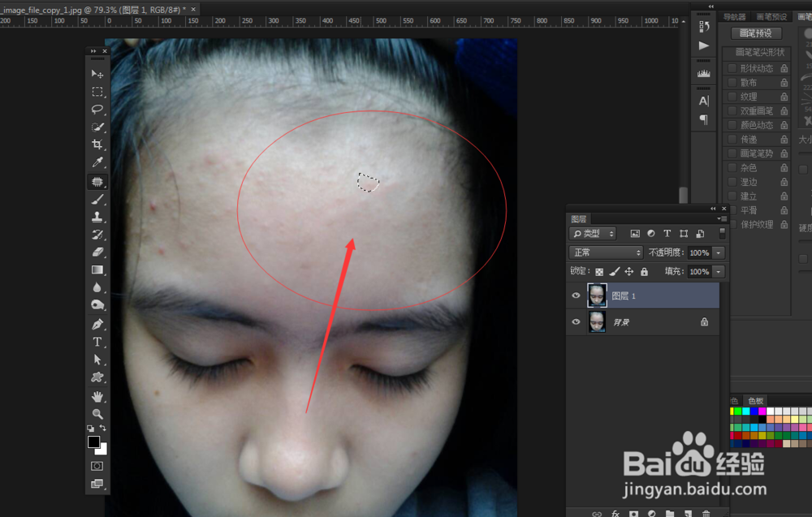Open the Character panel icon
This screenshot has width=812, height=517.
pyautogui.click(x=704, y=101)
